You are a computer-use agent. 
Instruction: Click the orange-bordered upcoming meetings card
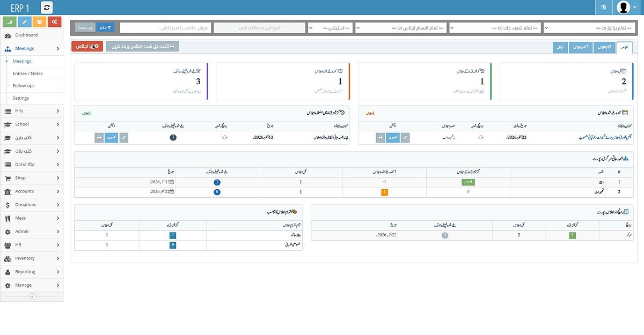283,81
